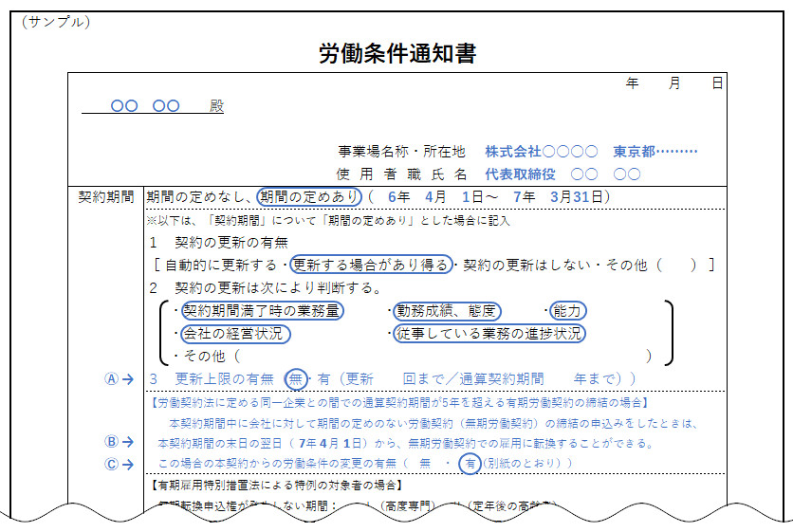This screenshot has width=793, height=532.
Task: Toggle the circled 能力 criterion
Action: pos(568,311)
